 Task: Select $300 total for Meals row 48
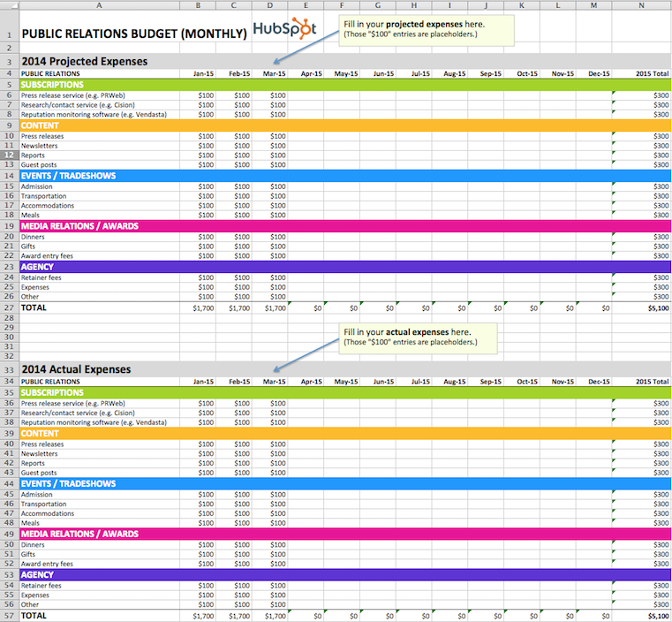click(x=661, y=522)
